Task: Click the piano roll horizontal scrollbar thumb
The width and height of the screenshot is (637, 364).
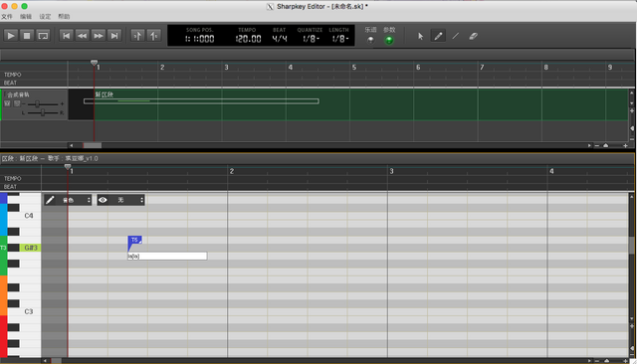Action: [x=56, y=360]
